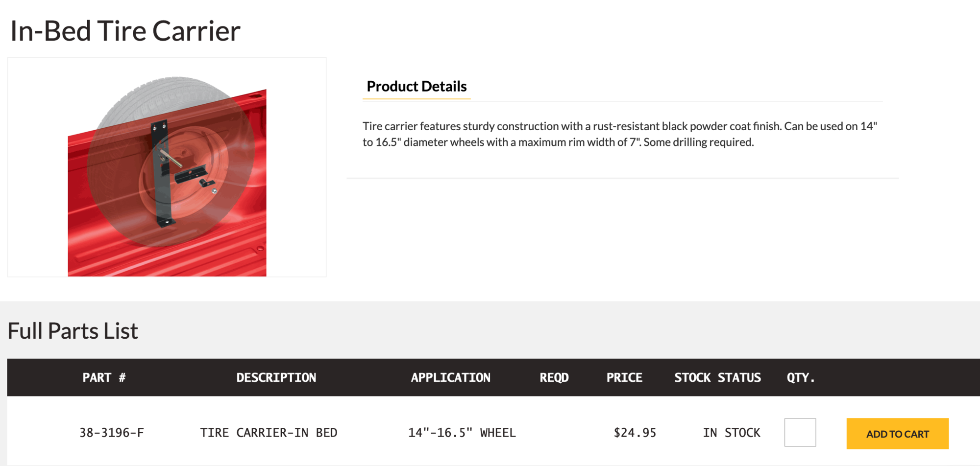Select part number 38-3196-F
The width and height of the screenshot is (980, 466).
pyautogui.click(x=112, y=433)
